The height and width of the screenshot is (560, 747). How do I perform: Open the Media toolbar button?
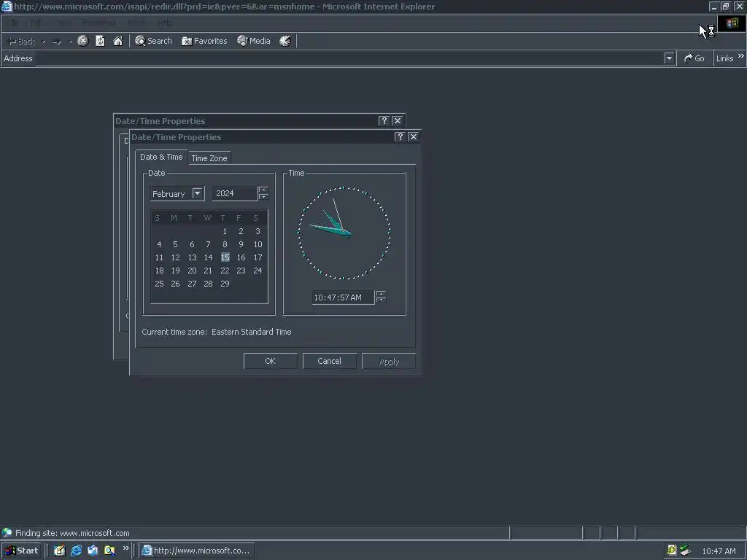tap(254, 41)
